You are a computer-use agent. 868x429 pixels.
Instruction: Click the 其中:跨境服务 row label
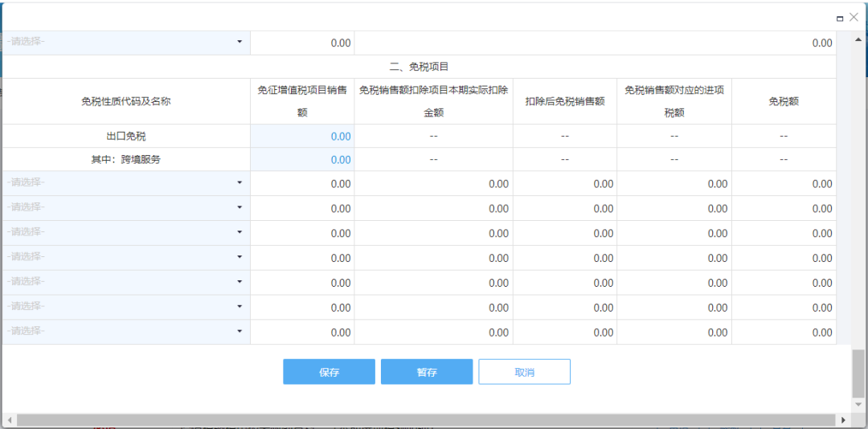(x=126, y=159)
